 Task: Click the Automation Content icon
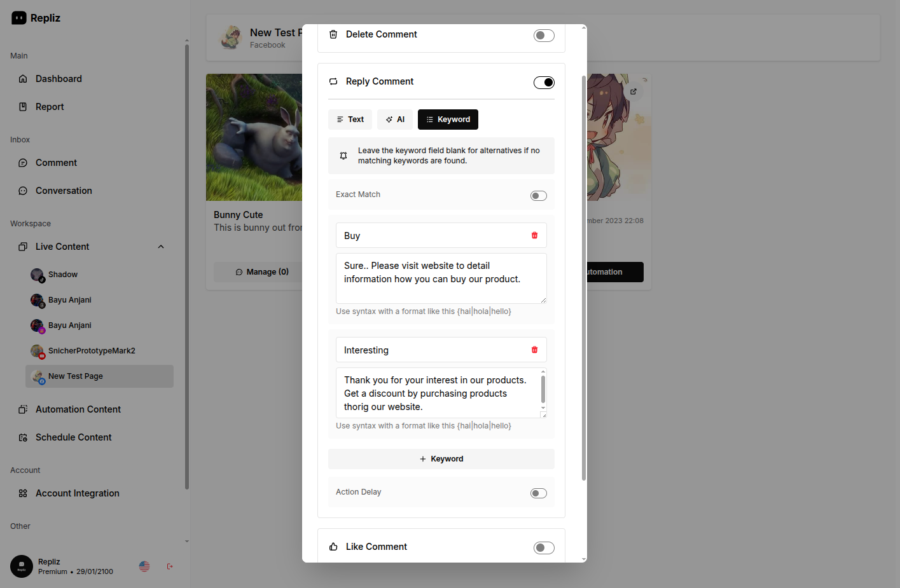pos(23,409)
